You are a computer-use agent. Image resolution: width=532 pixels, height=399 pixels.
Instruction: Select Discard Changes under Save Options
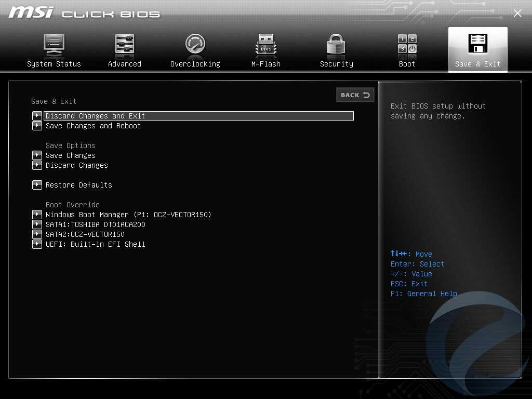click(77, 165)
